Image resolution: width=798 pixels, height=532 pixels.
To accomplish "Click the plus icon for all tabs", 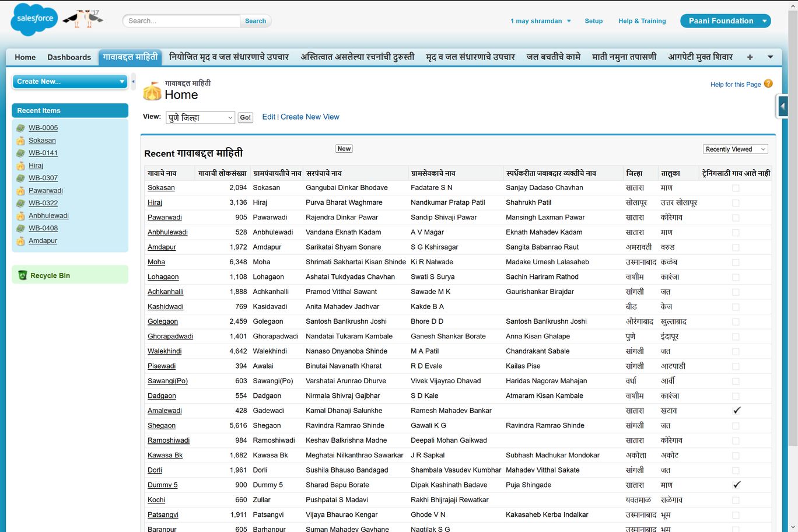I will coord(750,57).
